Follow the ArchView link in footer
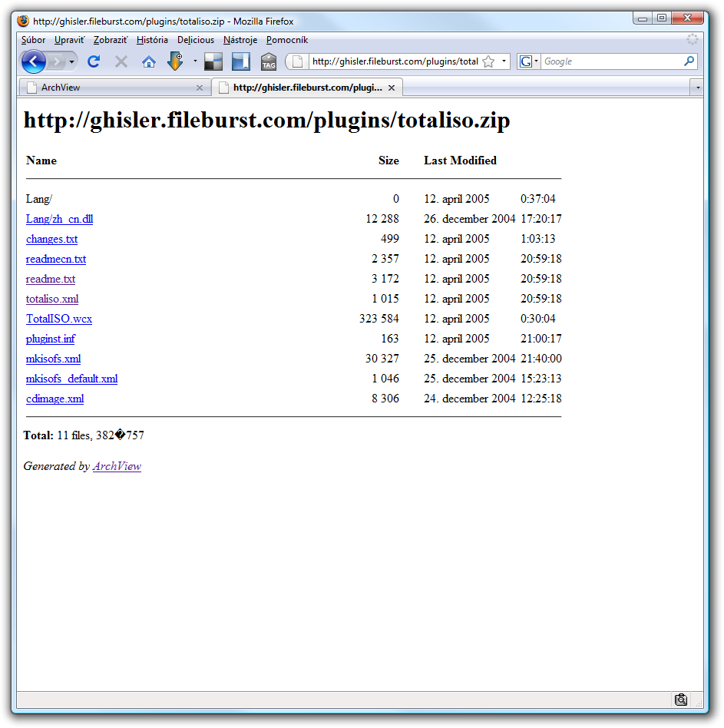Image resolution: width=724 pixels, height=728 pixels. (x=117, y=466)
